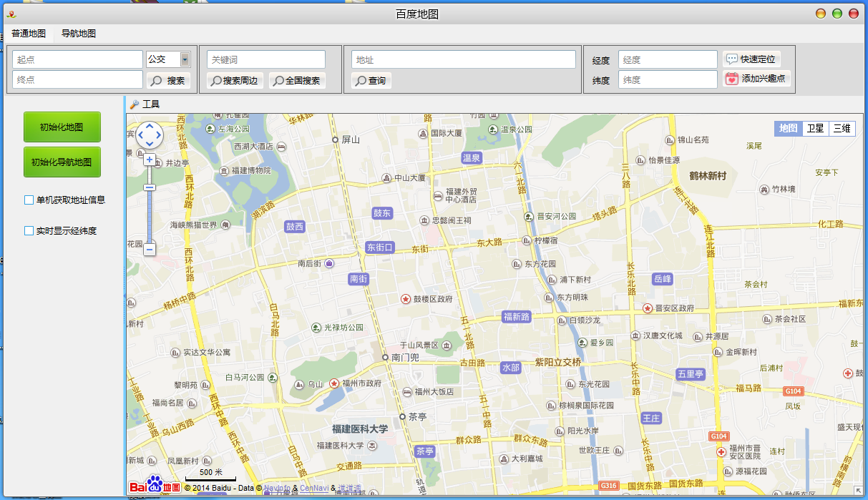Image resolution: width=868 pixels, height=500 pixels.
Task: Focus the 终点 input field
Action: [x=78, y=79]
